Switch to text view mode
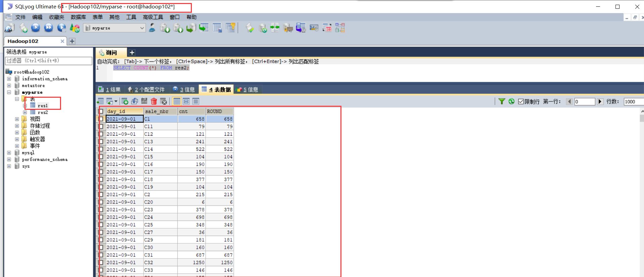This screenshot has width=644, height=277. [x=196, y=101]
